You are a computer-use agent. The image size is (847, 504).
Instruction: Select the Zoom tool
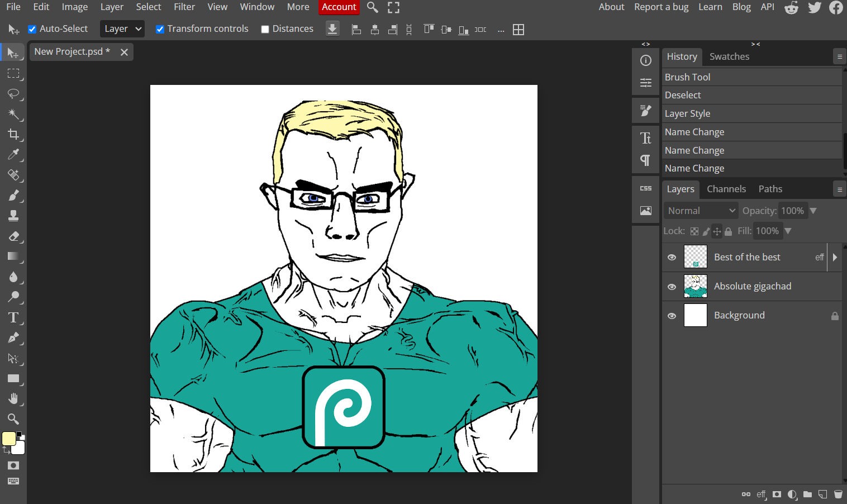pos(13,419)
